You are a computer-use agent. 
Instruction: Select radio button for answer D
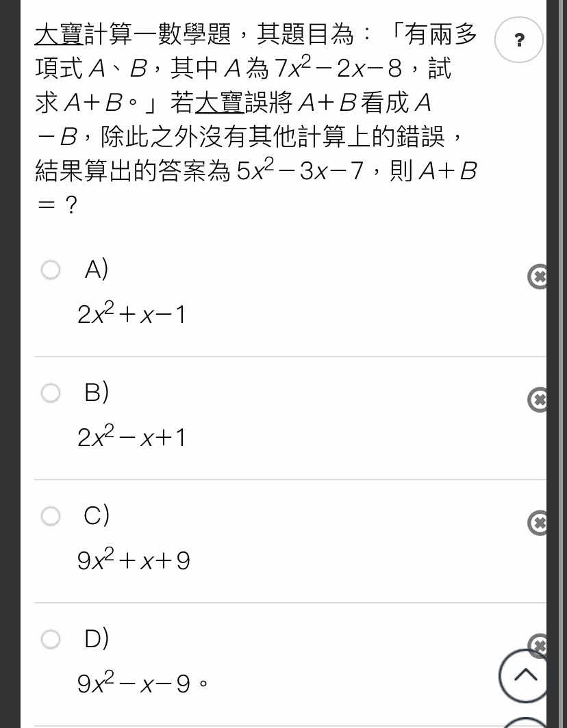pyautogui.click(x=51, y=639)
